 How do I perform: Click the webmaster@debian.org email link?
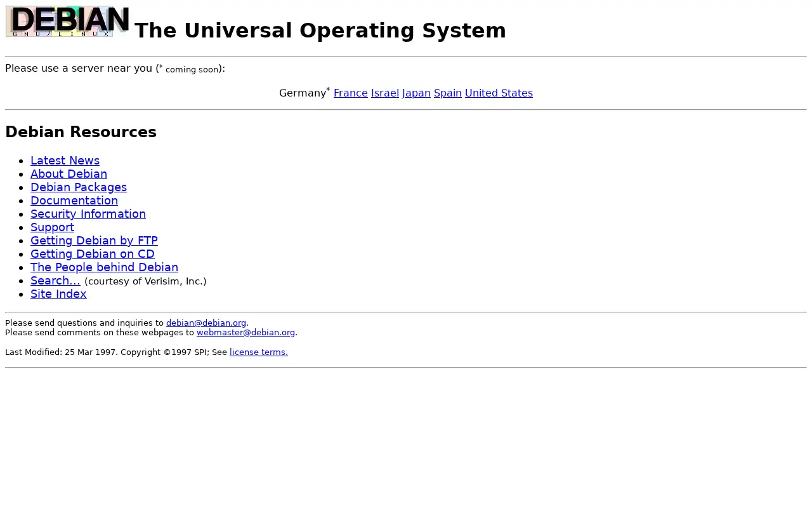pos(246,333)
